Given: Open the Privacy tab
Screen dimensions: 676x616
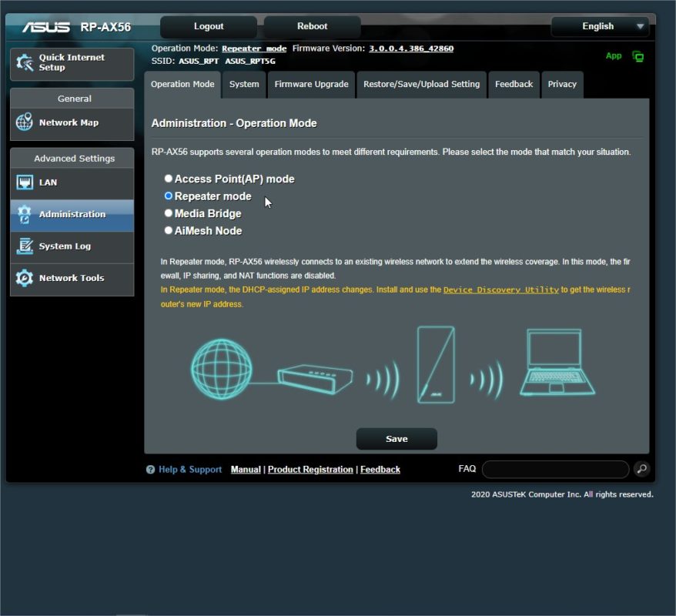Looking at the screenshot, I should coord(562,85).
